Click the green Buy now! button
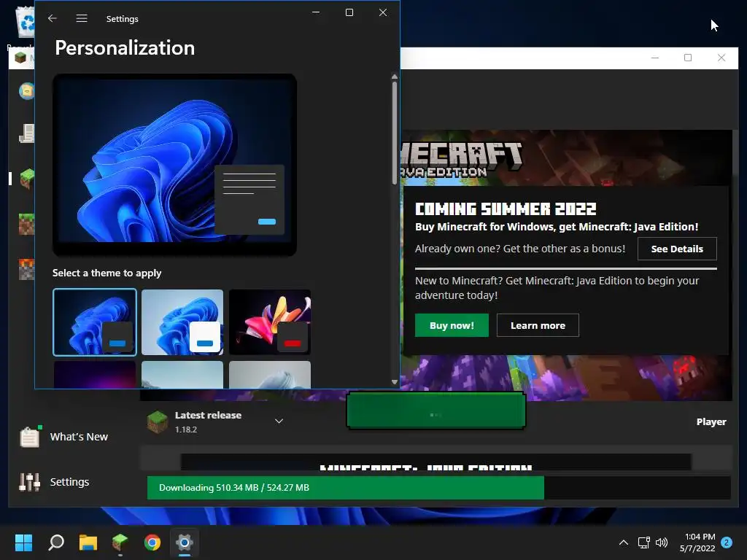Image resolution: width=747 pixels, height=560 pixels. tap(452, 325)
